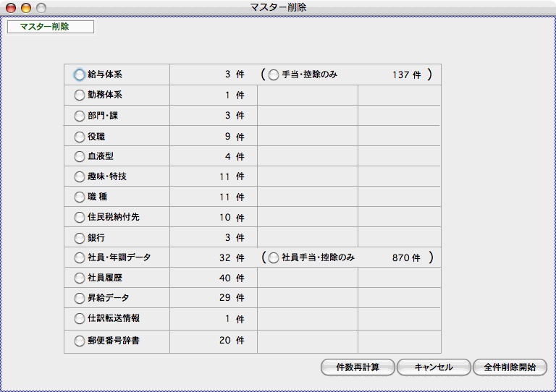556x392 pixels.
Task: Select the 給与体系 radio button
Action: coord(80,74)
